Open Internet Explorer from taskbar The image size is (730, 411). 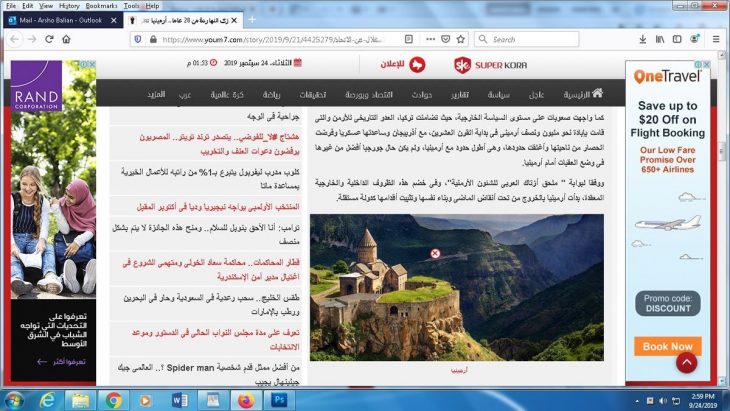[47, 400]
